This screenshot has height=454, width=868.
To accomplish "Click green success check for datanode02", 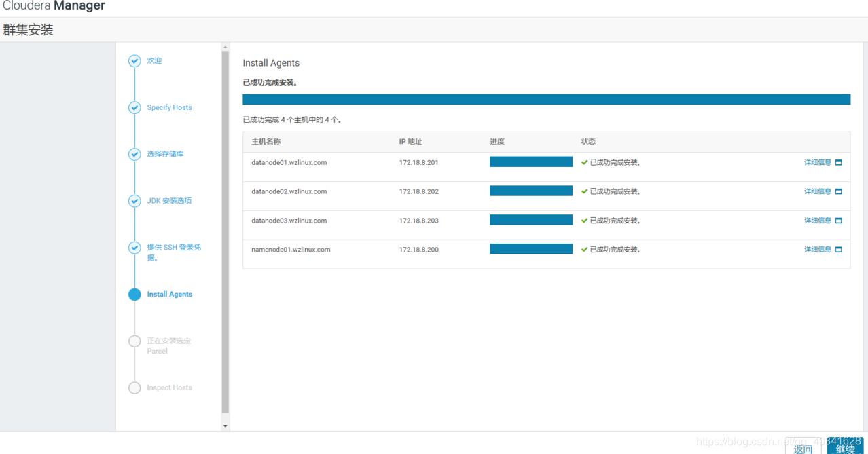I will pos(584,192).
